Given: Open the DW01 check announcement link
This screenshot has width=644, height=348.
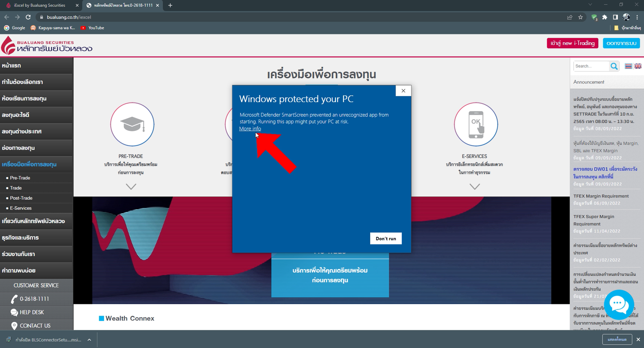Looking at the screenshot, I should [605, 173].
